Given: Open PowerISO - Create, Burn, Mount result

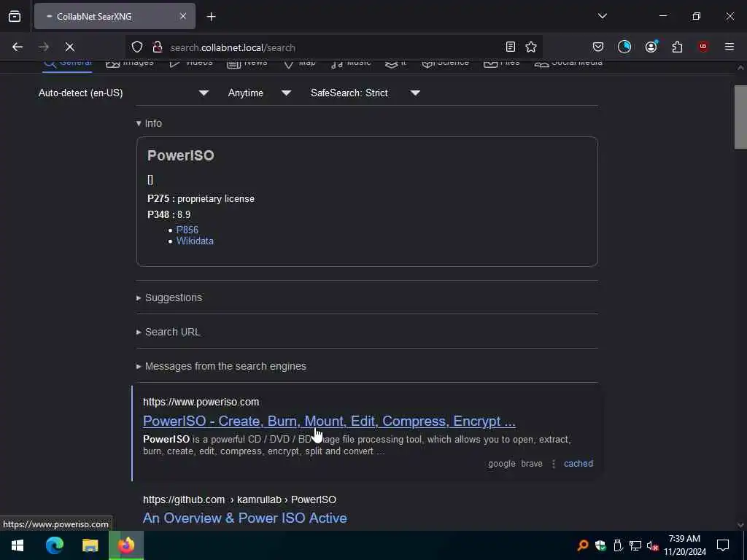Looking at the screenshot, I should click(x=329, y=421).
